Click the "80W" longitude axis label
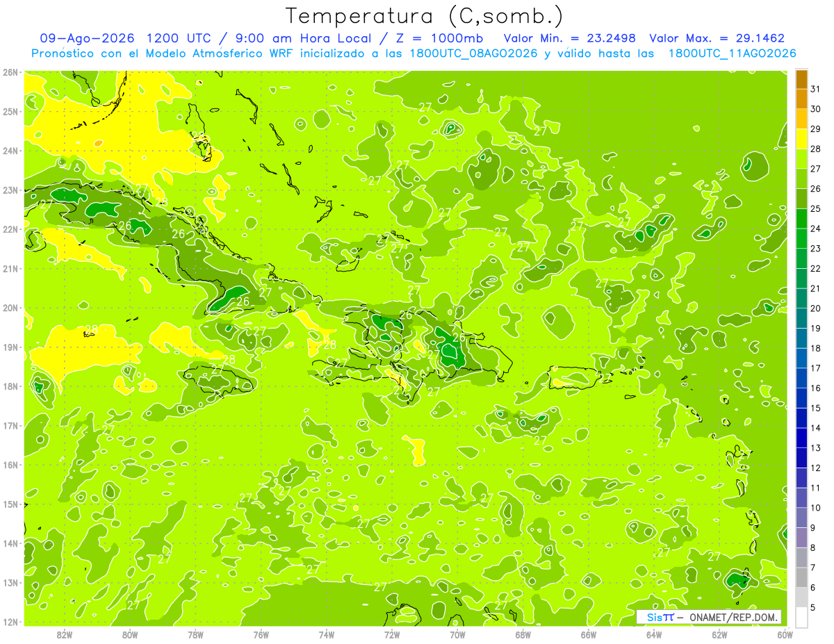Viewport: 834px width, 644px height. (x=130, y=634)
